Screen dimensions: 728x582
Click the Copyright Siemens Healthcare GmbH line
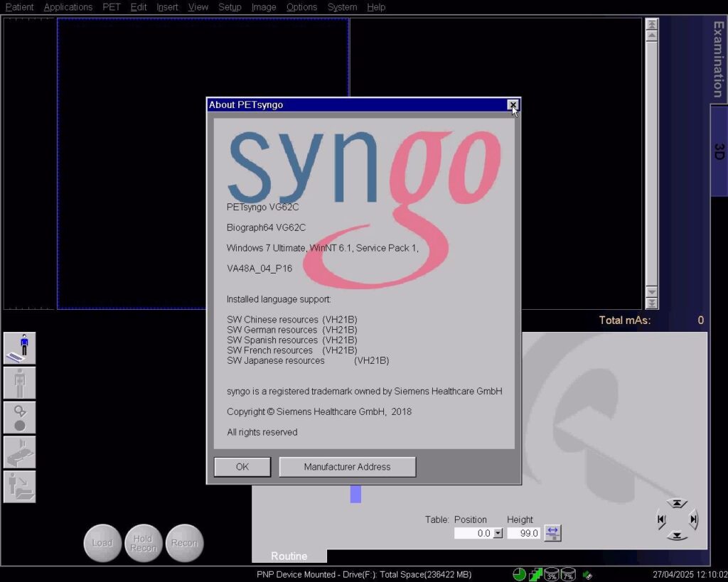point(319,411)
